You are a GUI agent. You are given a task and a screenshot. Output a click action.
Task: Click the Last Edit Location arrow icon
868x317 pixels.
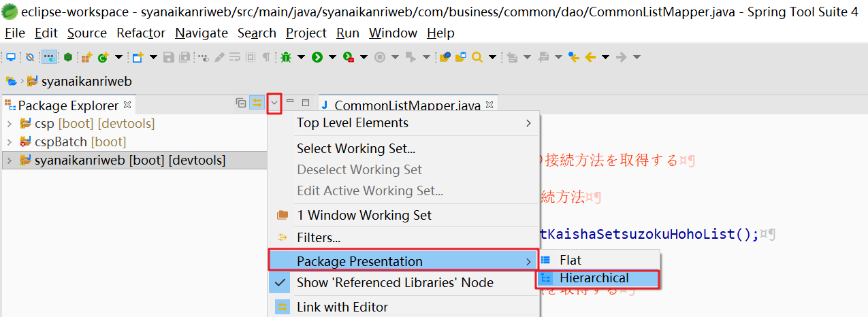tap(573, 57)
